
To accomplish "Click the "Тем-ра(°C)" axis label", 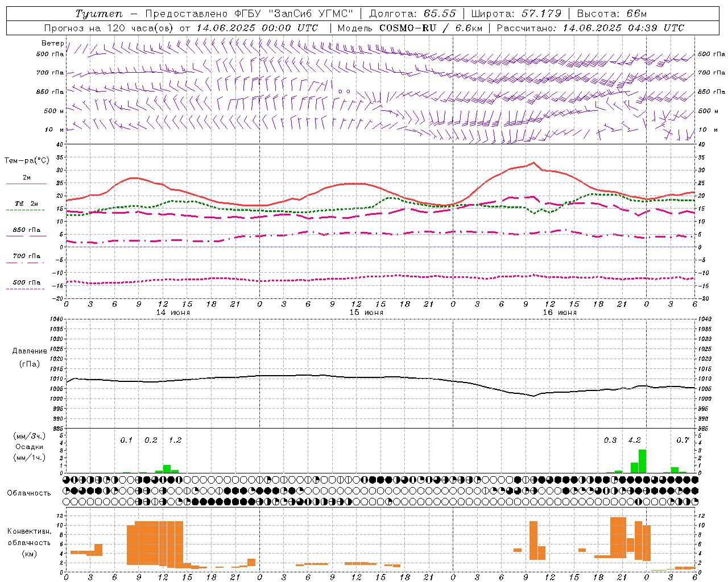I will [27, 161].
